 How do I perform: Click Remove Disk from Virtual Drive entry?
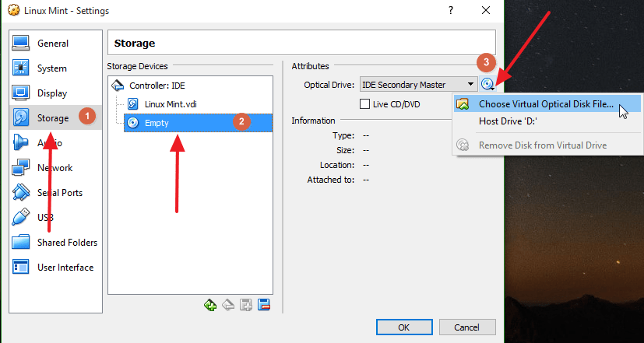pyautogui.click(x=547, y=145)
